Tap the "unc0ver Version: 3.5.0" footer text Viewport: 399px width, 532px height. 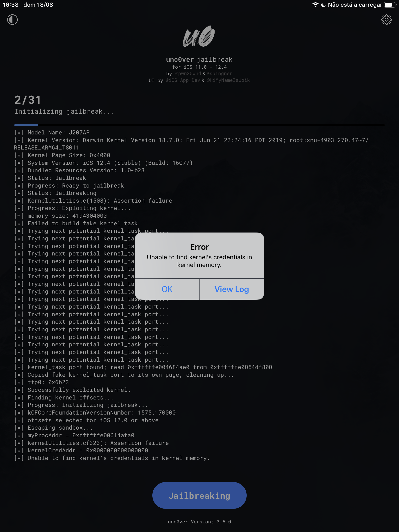pos(199,522)
